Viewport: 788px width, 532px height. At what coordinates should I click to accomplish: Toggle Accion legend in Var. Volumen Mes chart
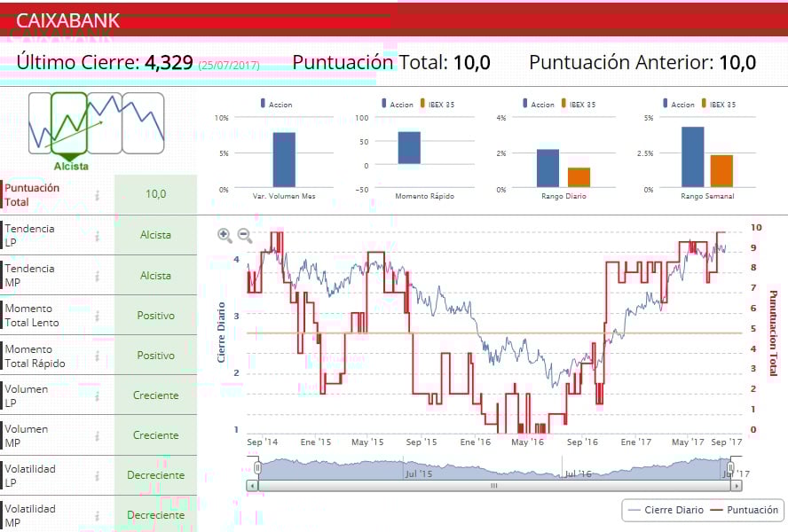tap(276, 104)
